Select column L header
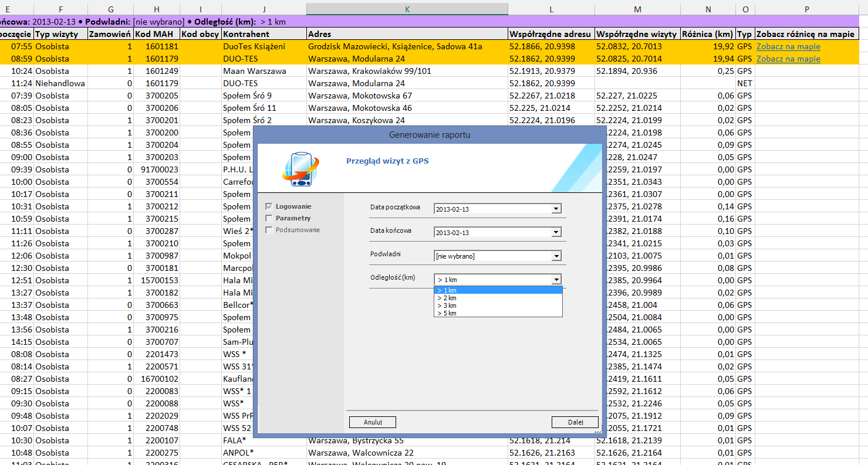868x465 pixels. click(x=551, y=9)
